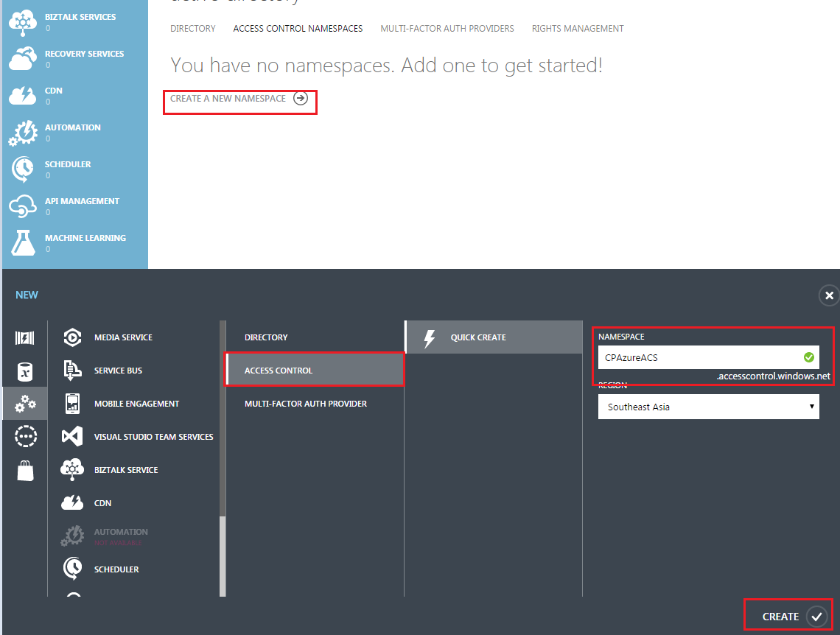Click the New services list scrollbar

pos(223,556)
